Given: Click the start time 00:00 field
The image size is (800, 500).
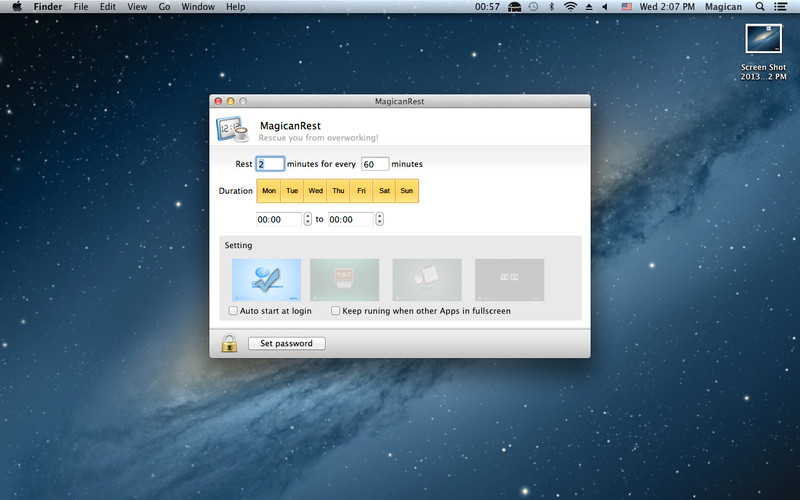Looking at the screenshot, I should pos(279,219).
